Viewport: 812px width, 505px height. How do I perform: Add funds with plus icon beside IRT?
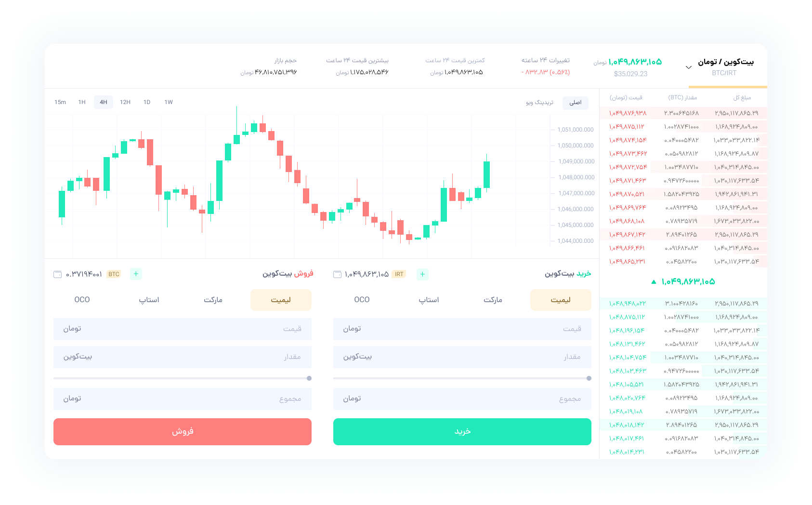[422, 274]
